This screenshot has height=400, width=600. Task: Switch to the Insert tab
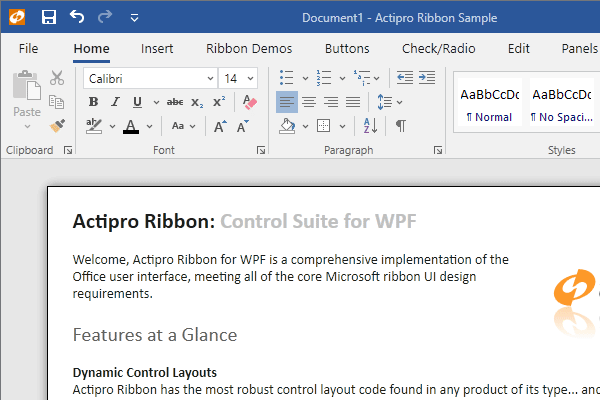157,49
